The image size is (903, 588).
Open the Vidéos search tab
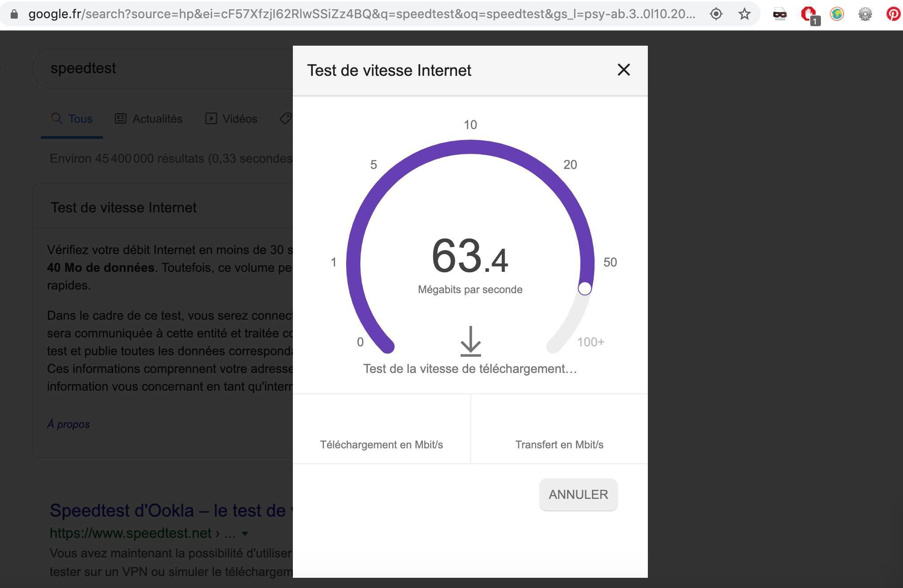pyautogui.click(x=231, y=119)
